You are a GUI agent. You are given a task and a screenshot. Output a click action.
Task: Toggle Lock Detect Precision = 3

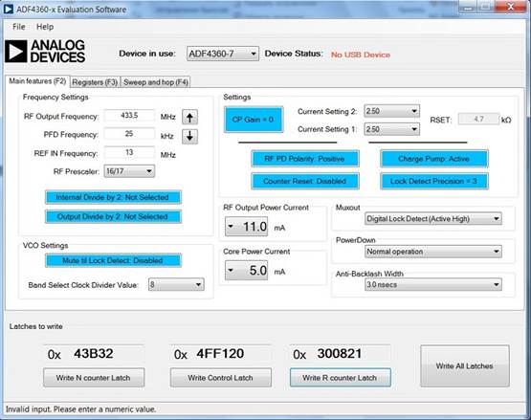433,181
